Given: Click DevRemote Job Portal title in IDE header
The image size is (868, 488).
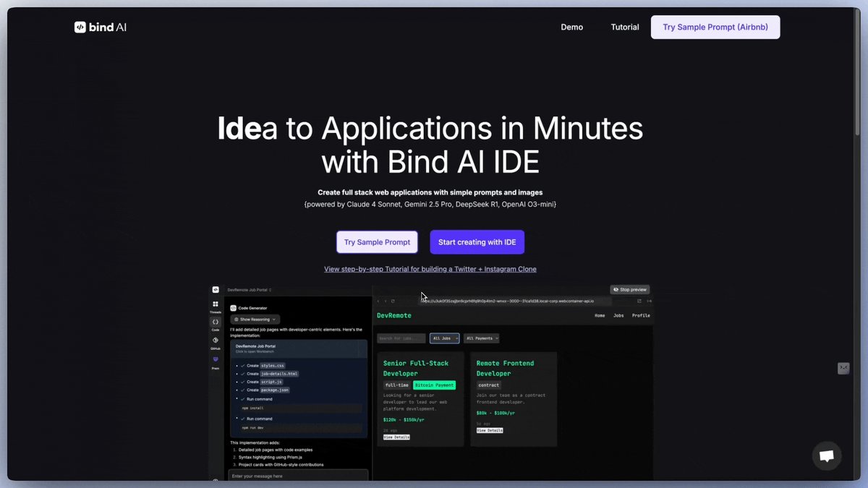Looking at the screenshot, I should click(x=248, y=289).
